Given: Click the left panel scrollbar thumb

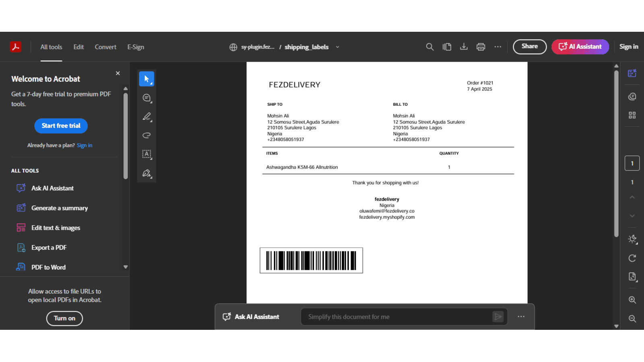Looking at the screenshot, I should 126,136.
